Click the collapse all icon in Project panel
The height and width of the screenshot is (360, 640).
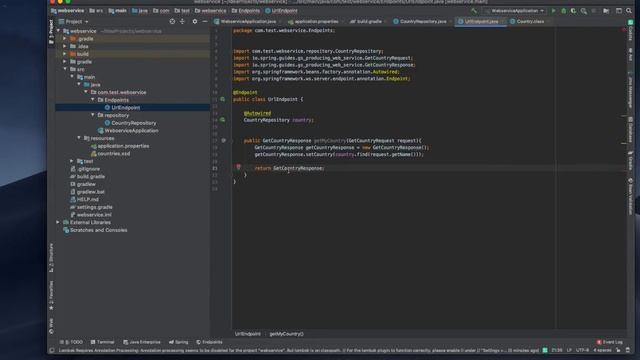point(182,22)
